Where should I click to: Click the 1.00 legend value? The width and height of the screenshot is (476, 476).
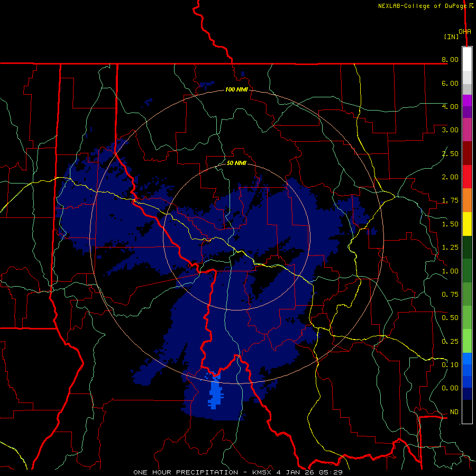pyautogui.click(x=450, y=271)
